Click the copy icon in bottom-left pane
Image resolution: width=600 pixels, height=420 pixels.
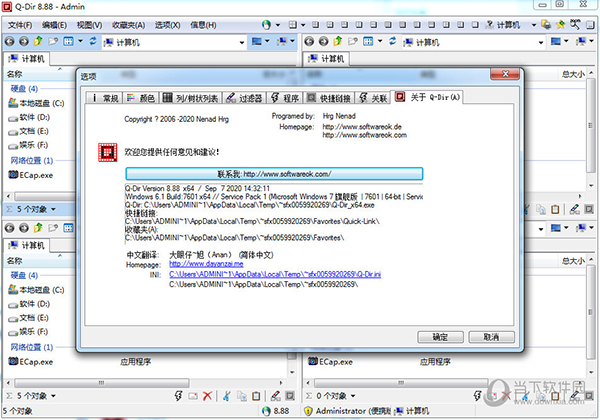point(242,396)
